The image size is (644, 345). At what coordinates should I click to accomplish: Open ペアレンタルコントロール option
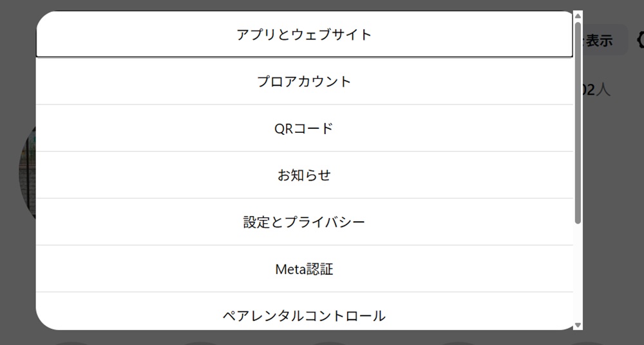click(x=304, y=315)
